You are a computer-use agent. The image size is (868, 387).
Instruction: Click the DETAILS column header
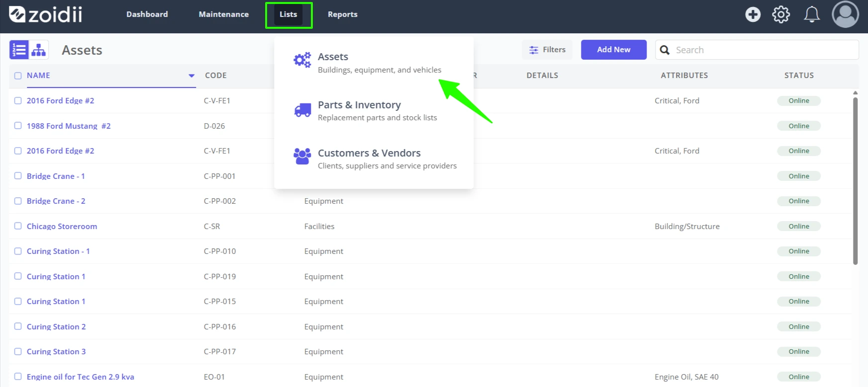tap(542, 76)
